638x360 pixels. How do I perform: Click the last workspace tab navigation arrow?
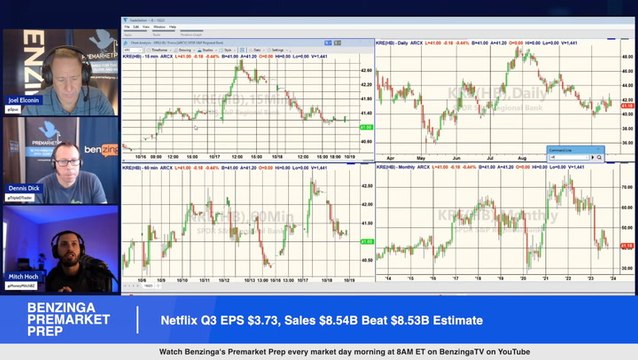(x=139, y=286)
